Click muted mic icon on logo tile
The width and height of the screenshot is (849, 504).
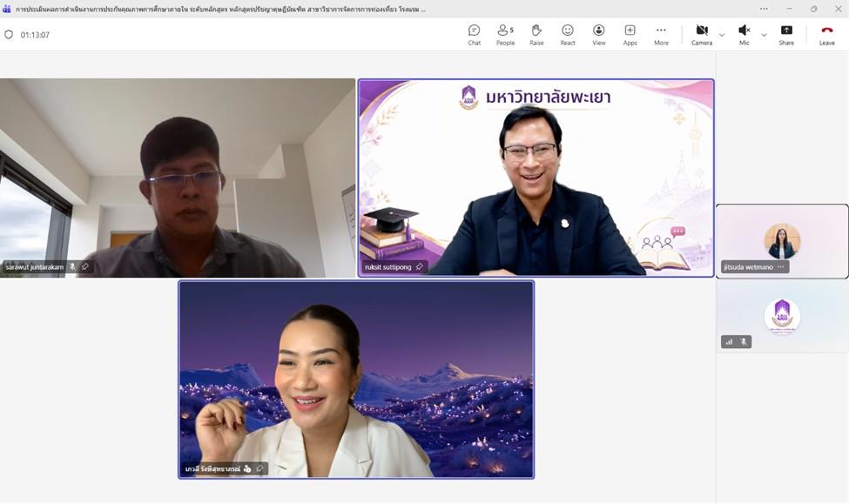[x=744, y=341]
